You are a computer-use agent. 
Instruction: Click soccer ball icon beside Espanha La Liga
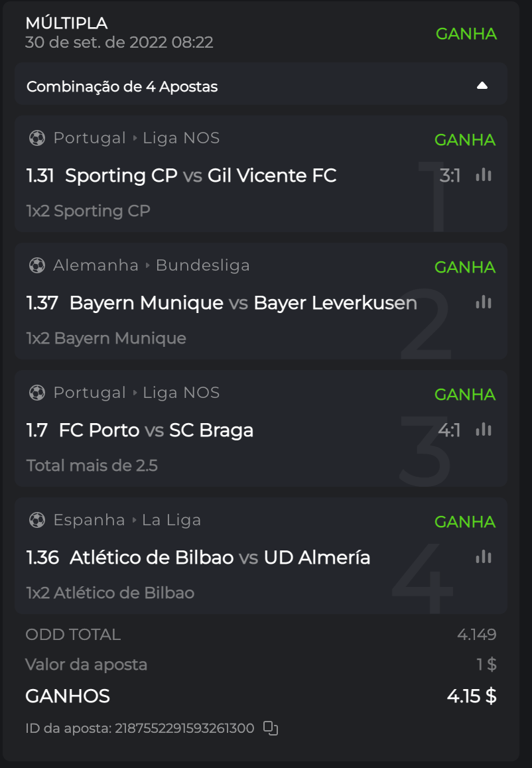point(37,521)
